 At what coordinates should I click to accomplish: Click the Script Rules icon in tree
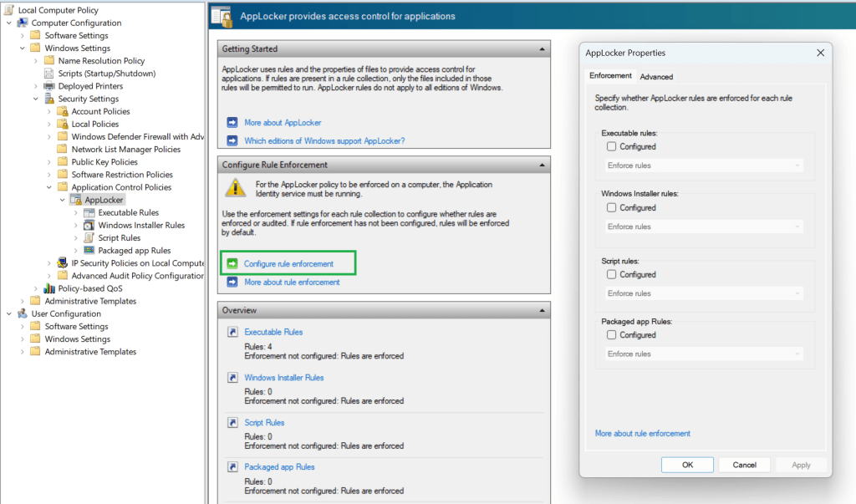[89, 237]
